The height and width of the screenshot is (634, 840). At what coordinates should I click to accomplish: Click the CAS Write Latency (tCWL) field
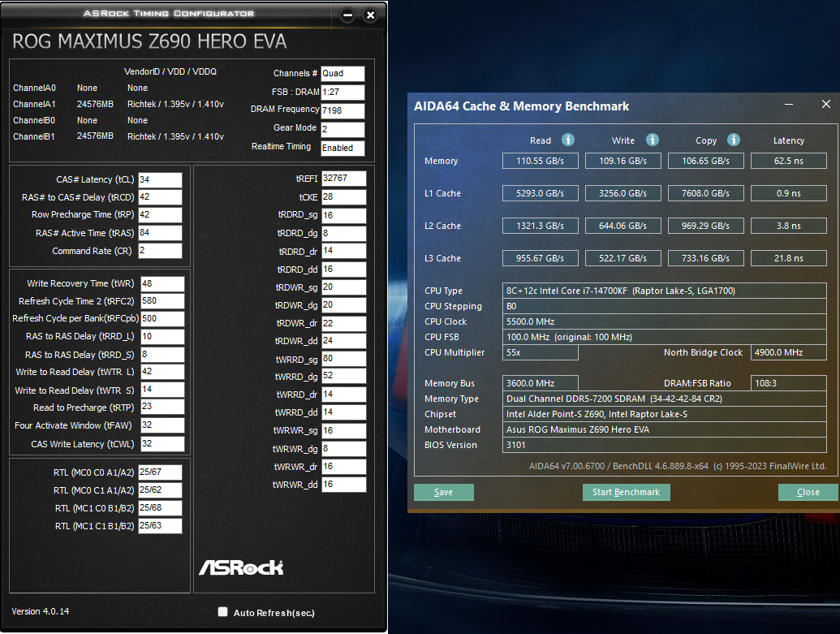(162, 444)
